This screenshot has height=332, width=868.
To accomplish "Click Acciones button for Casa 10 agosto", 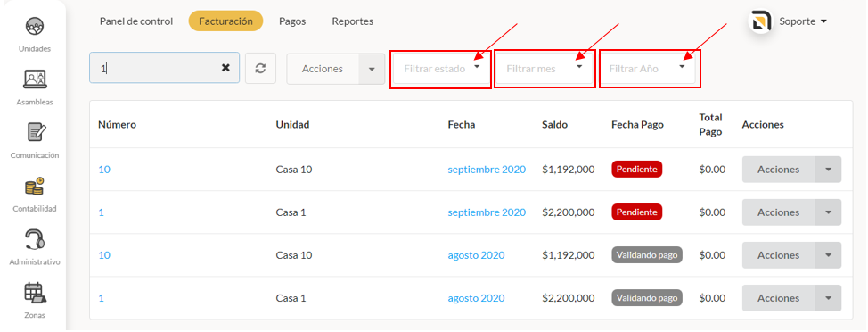I will point(778,255).
